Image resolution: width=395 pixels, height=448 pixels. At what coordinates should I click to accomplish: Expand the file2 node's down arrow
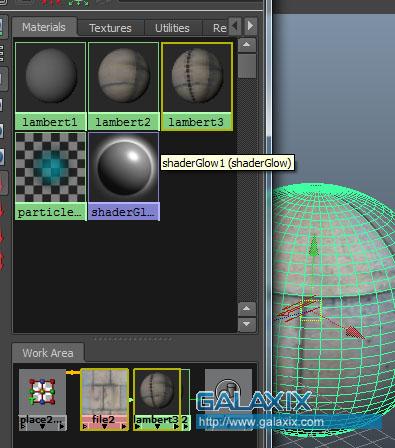pyautogui.click(x=104, y=426)
